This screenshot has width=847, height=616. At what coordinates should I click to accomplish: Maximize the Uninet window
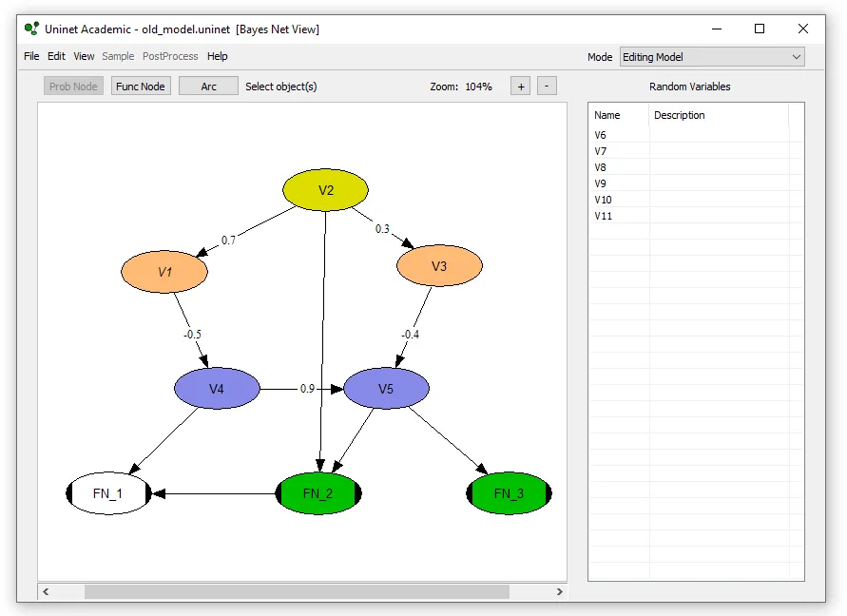(760, 29)
